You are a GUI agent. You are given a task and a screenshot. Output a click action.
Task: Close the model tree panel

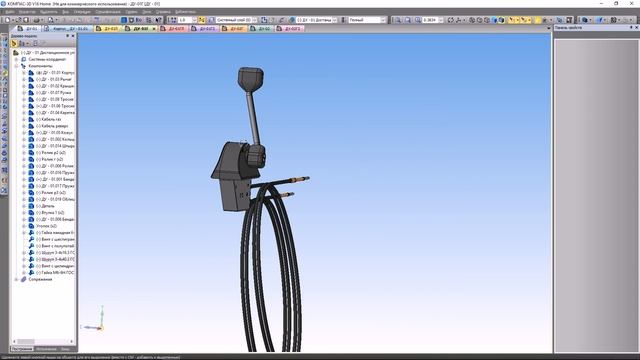[73, 36]
